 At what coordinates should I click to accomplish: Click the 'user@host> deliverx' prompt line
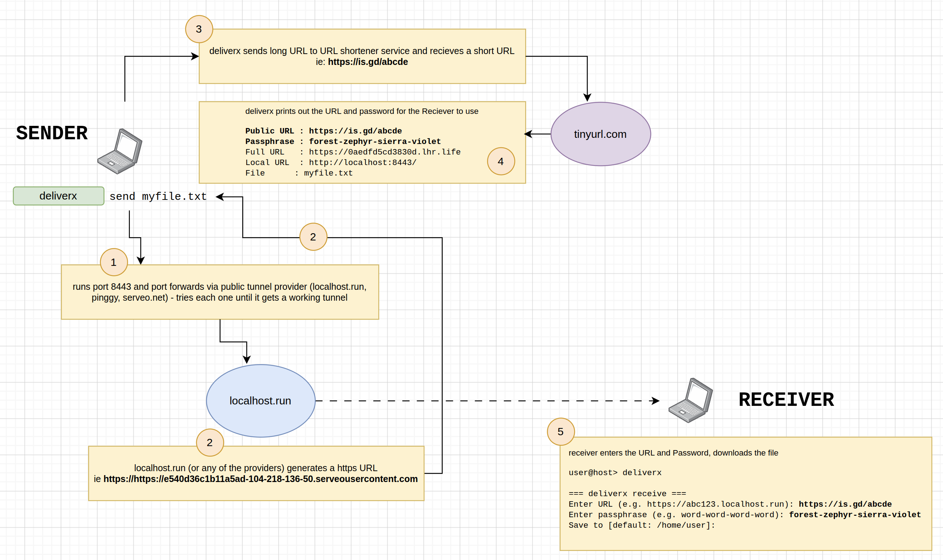[x=615, y=473]
